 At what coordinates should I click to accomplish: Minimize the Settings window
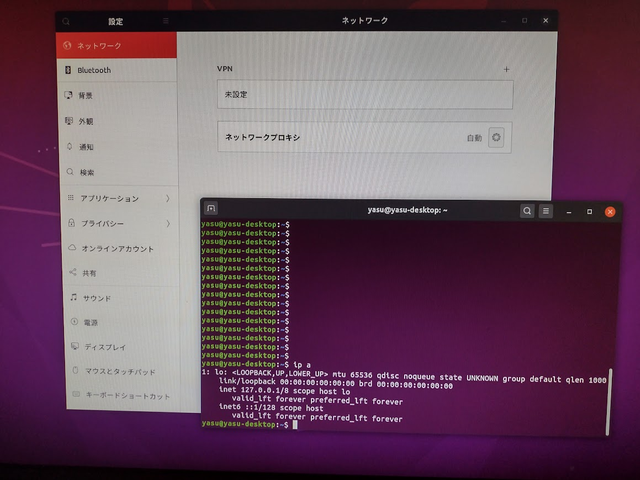504,21
